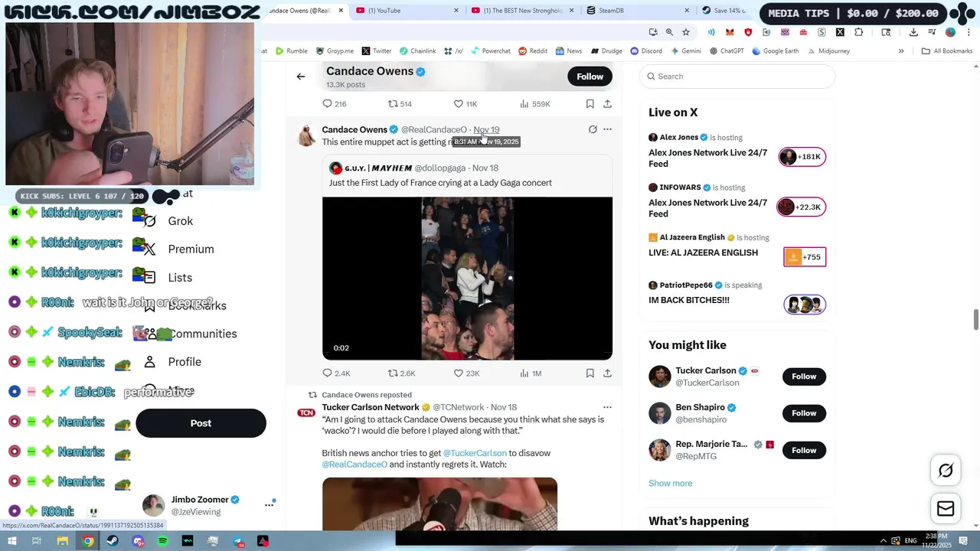980x551 pixels.
Task: Open the All Bookmarks folder
Action: [947, 51]
